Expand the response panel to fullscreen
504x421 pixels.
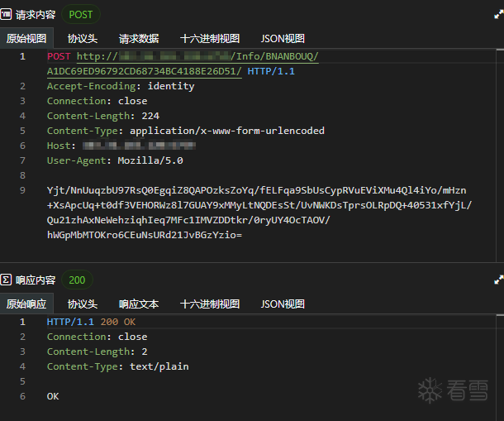point(498,280)
